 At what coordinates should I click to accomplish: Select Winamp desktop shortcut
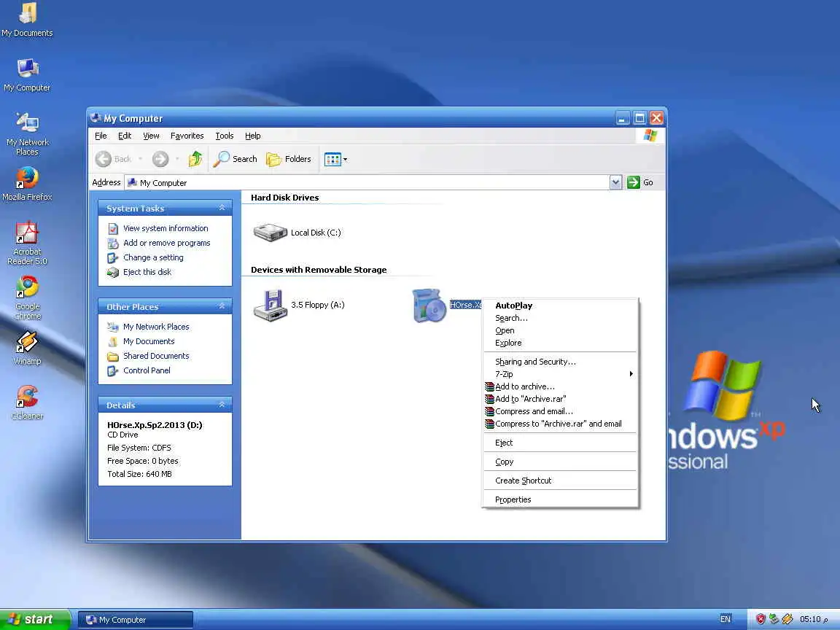[27, 349]
